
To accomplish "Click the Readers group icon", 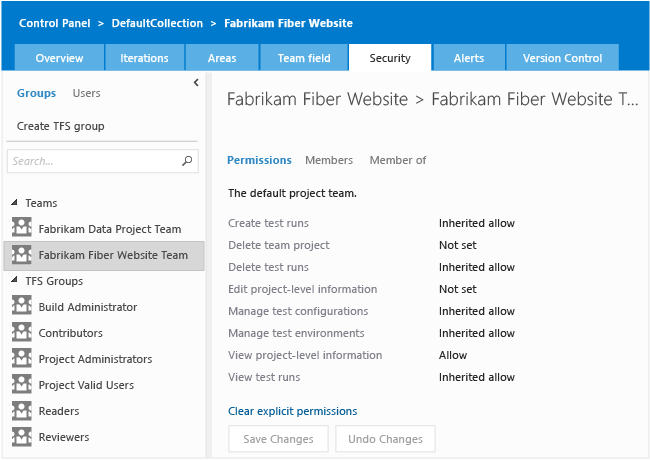I will (22, 411).
